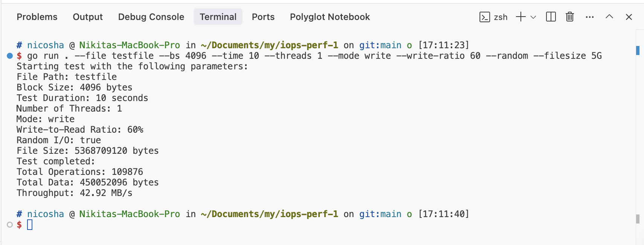Create a new terminal with plus icon

[520, 17]
